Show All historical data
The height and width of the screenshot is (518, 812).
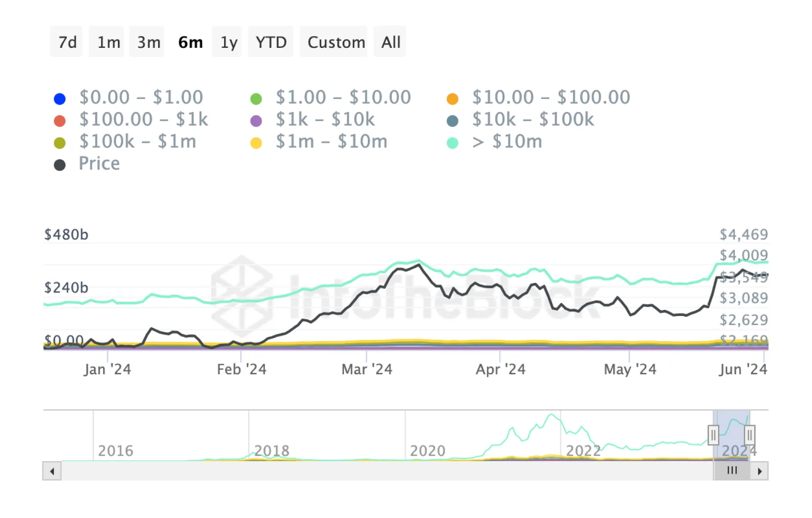click(390, 42)
